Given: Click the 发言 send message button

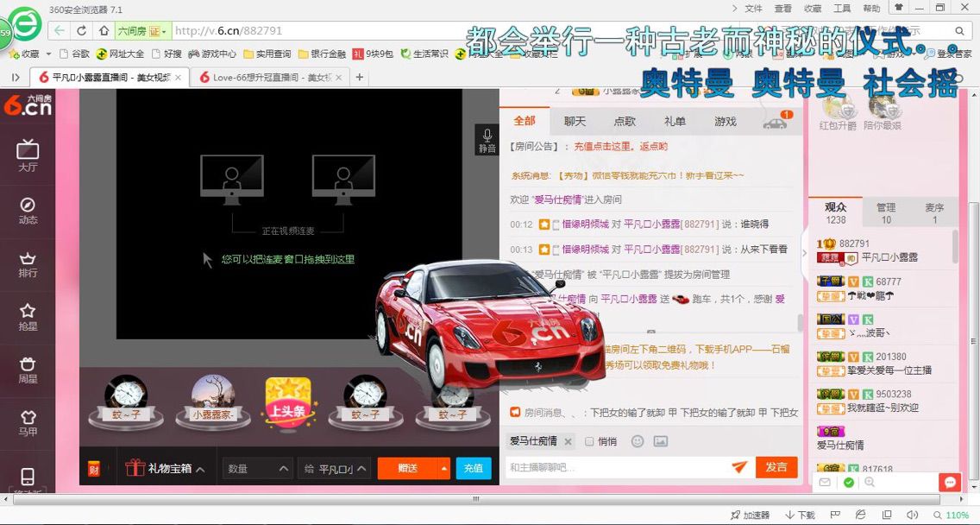Looking at the screenshot, I should click(x=776, y=467).
